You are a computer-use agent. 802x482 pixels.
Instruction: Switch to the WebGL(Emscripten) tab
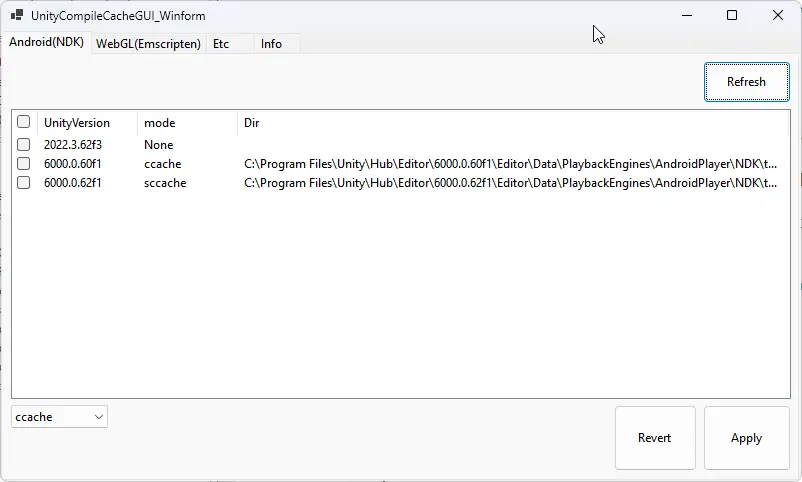(148, 44)
